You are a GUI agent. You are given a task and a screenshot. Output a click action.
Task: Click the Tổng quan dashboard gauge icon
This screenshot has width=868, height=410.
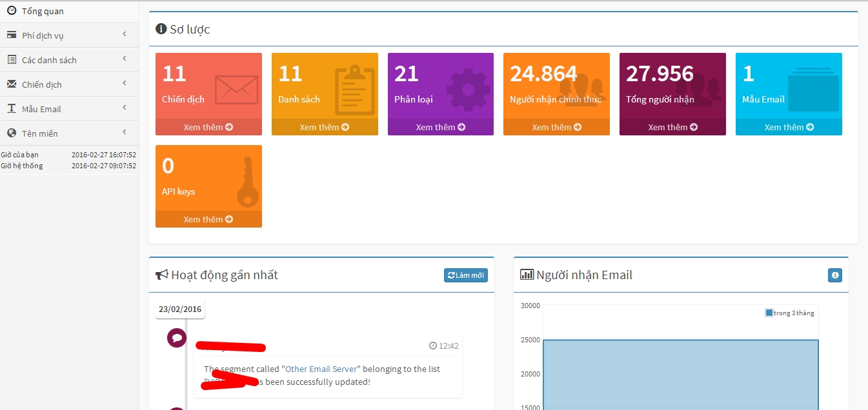[x=12, y=11]
